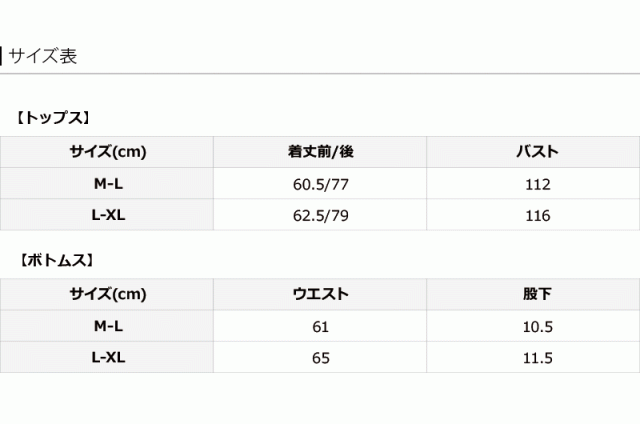Click the ウエスト column header
The image size is (640, 424).
320,295
